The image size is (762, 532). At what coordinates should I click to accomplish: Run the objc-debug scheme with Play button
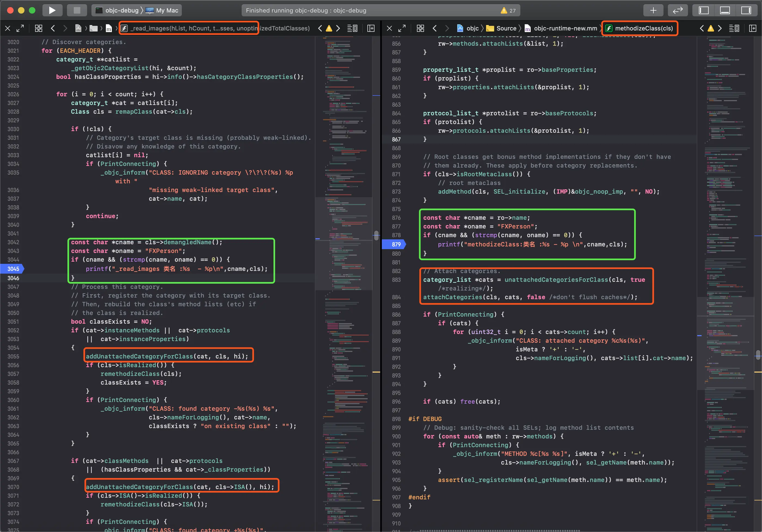tap(52, 10)
